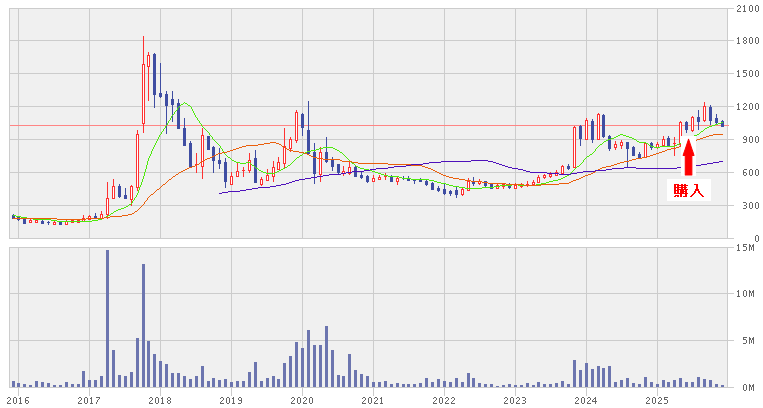Click the 10M volume axis label

pos(746,294)
